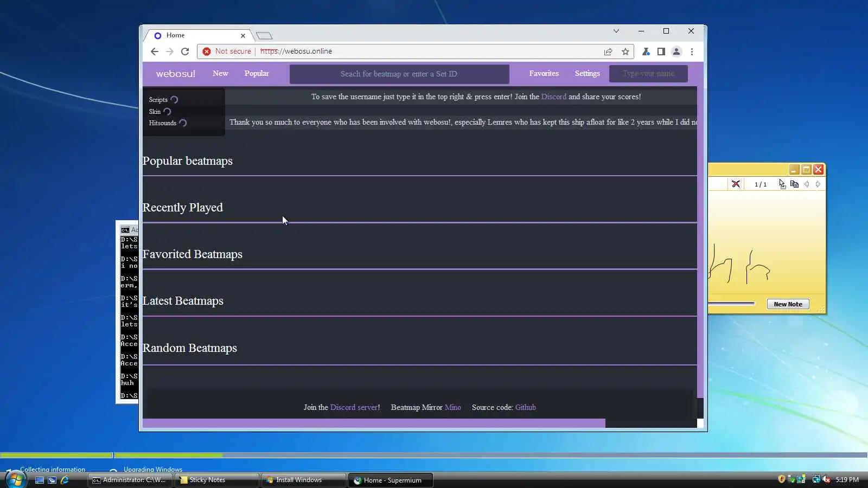868x488 pixels.
Task: Click the browser address bar URL
Action: (x=296, y=52)
